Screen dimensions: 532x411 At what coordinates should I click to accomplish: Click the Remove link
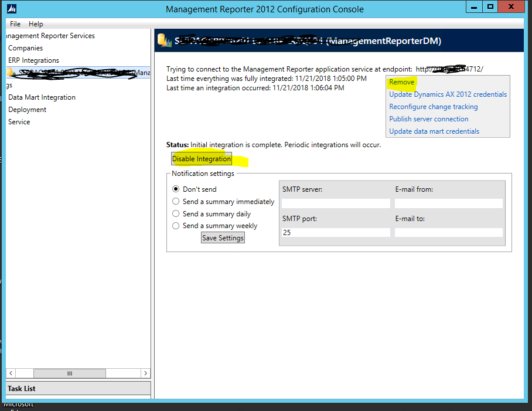(x=402, y=82)
